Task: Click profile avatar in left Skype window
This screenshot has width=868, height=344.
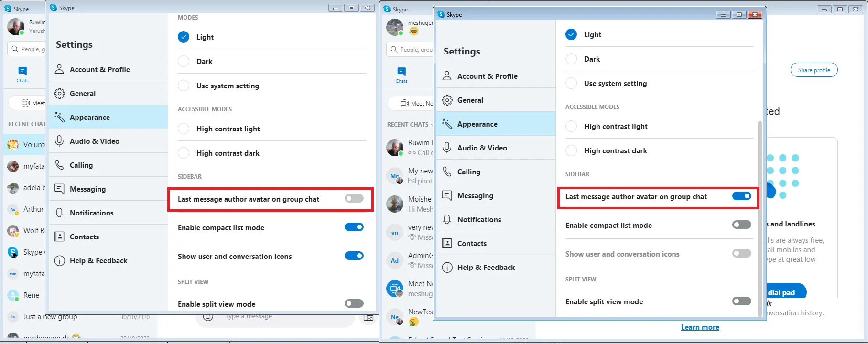Action: click(x=16, y=27)
